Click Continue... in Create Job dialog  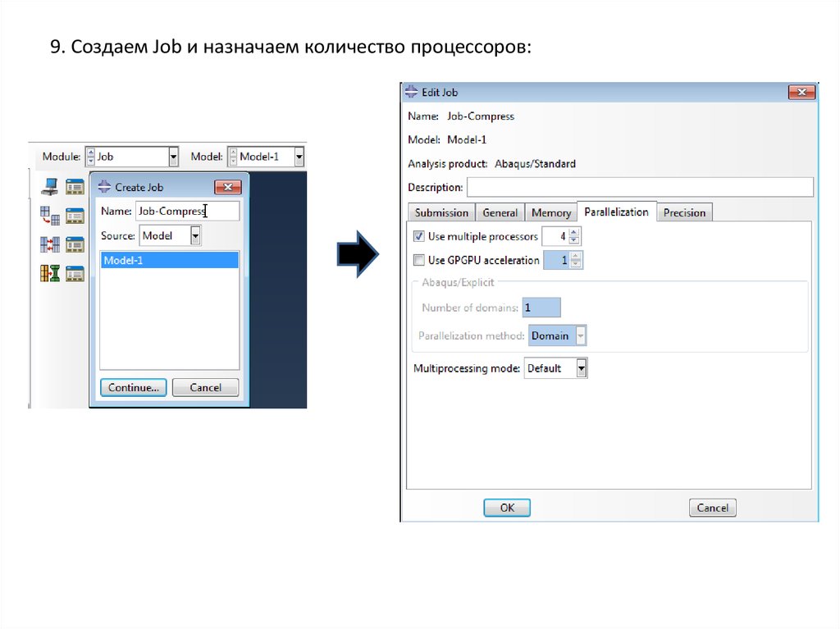point(134,387)
